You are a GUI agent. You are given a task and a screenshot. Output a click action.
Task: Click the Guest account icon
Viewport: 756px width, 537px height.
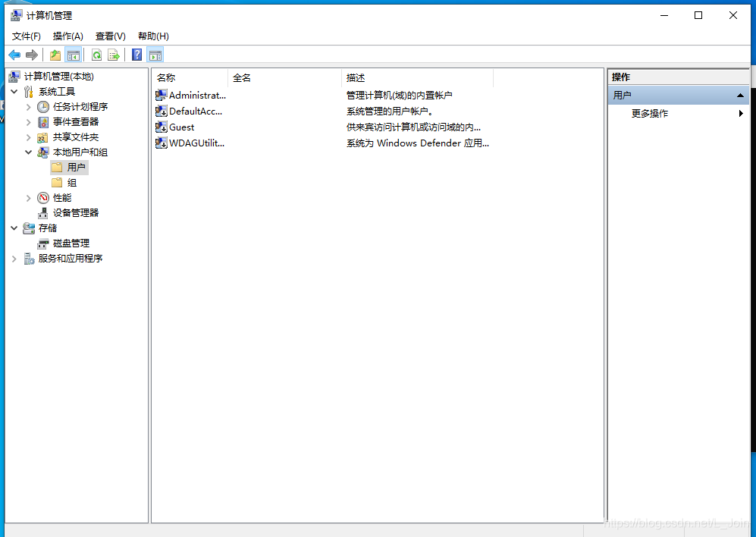coord(161,127)
